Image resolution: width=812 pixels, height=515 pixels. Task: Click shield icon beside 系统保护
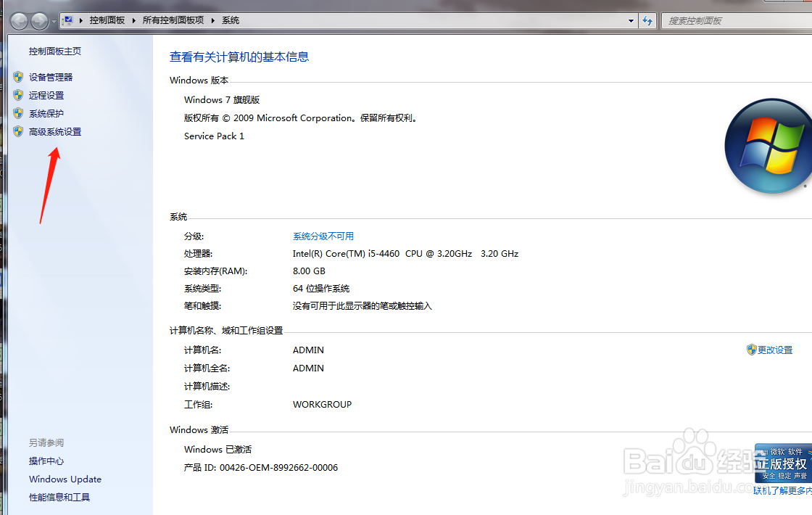(x=18, y=113)
